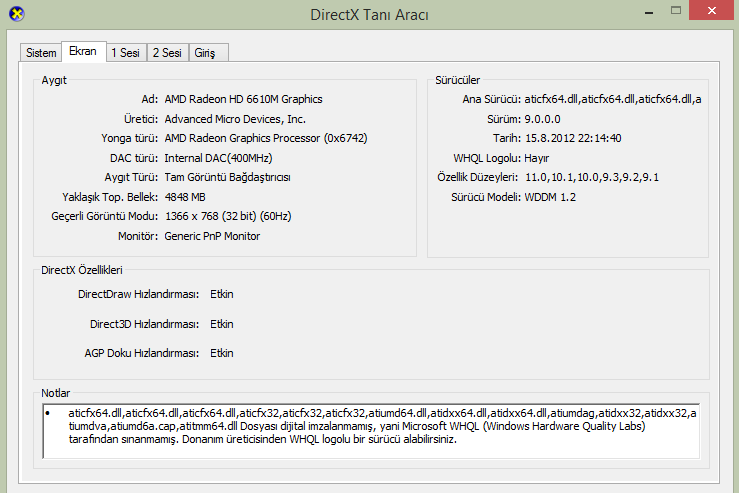Viewport: 739px width, 493px height.
Task: Click the 4848 MB memory value
Action: click(185, 197)
